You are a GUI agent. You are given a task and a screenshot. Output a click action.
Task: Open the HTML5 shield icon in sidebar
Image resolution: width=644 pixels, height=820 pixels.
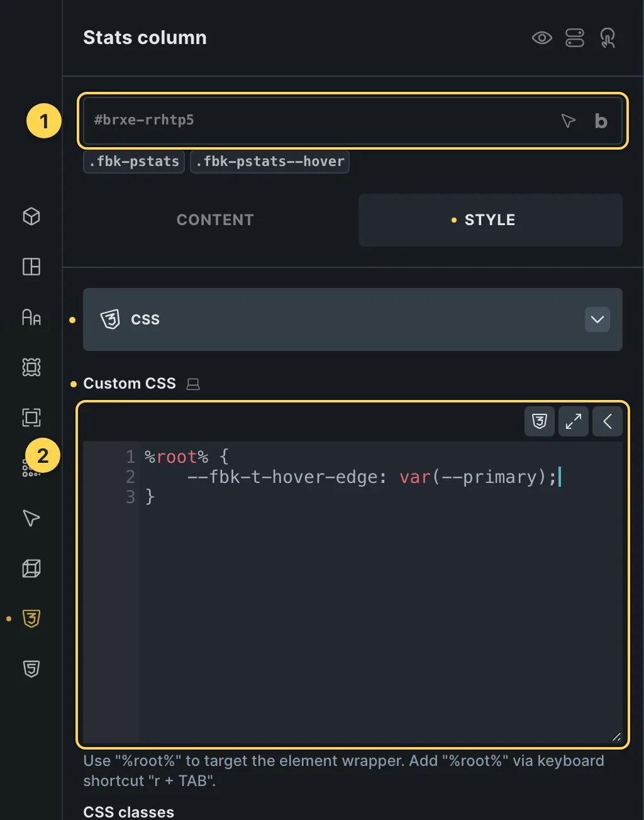coord(31,669)
